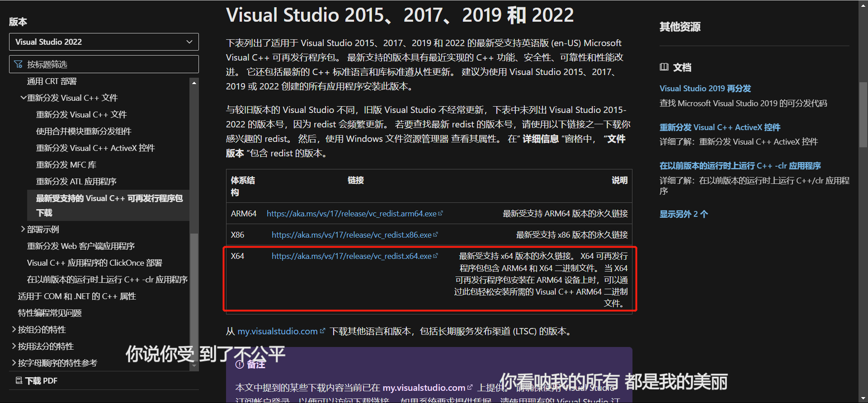Screen dimensions: 868x403
Task: Expand the 按用法分的特性 section
Action: click(x=14, y=346)
